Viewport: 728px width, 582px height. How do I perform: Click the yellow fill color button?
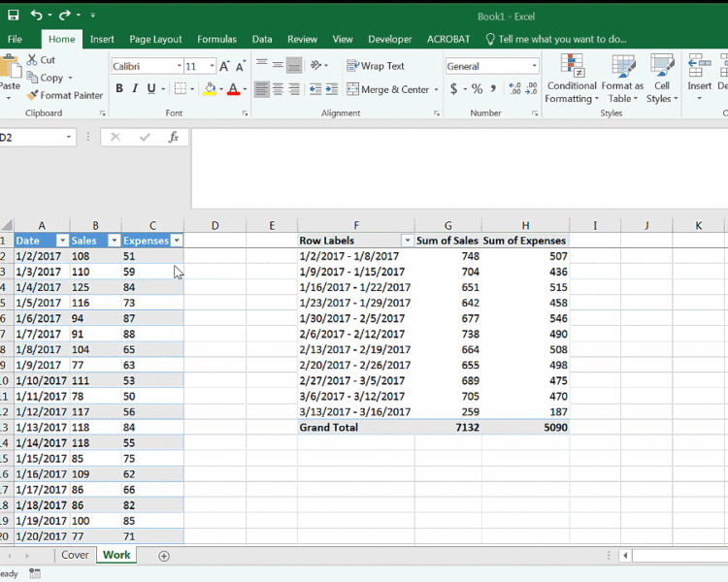(x=210, y=89)
